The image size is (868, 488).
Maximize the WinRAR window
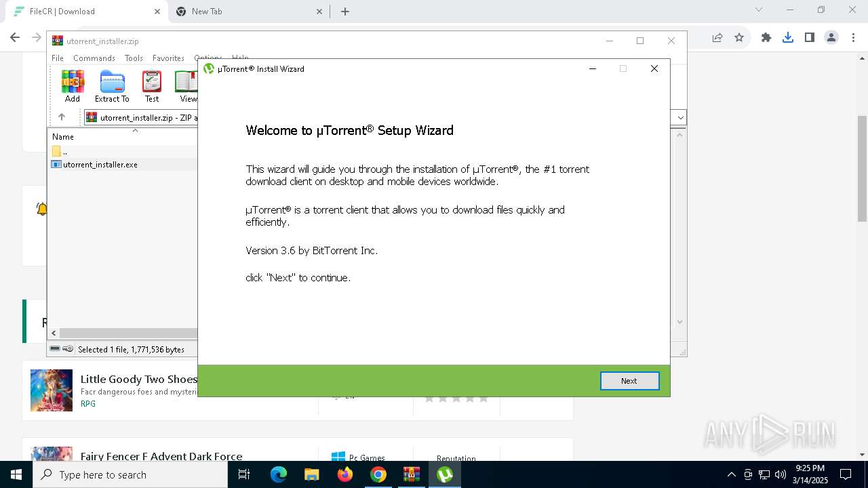pyautogui.click(x=640, y=41)
